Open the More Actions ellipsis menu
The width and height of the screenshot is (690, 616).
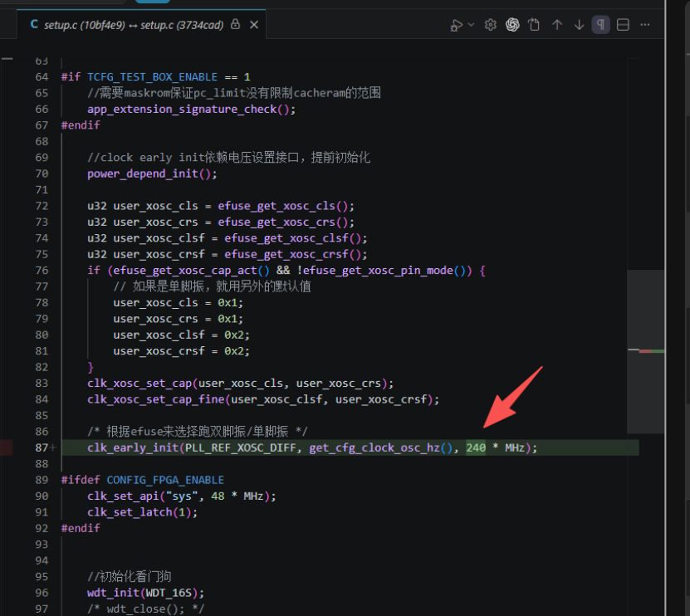(x=645, y=25)
